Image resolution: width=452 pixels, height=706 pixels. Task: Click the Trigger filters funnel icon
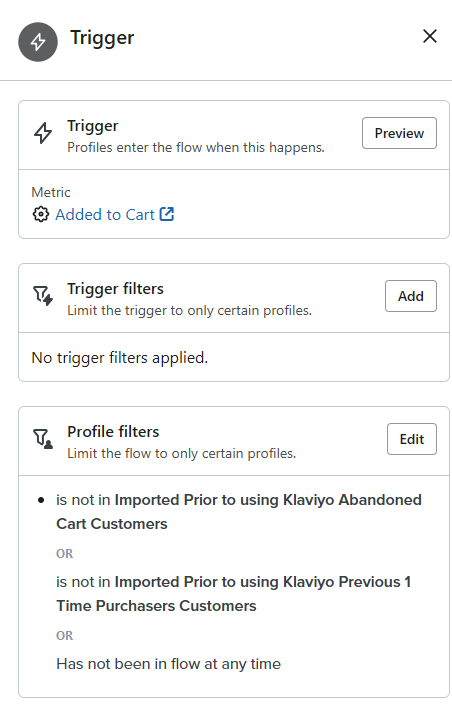click(x=43, y=296)
